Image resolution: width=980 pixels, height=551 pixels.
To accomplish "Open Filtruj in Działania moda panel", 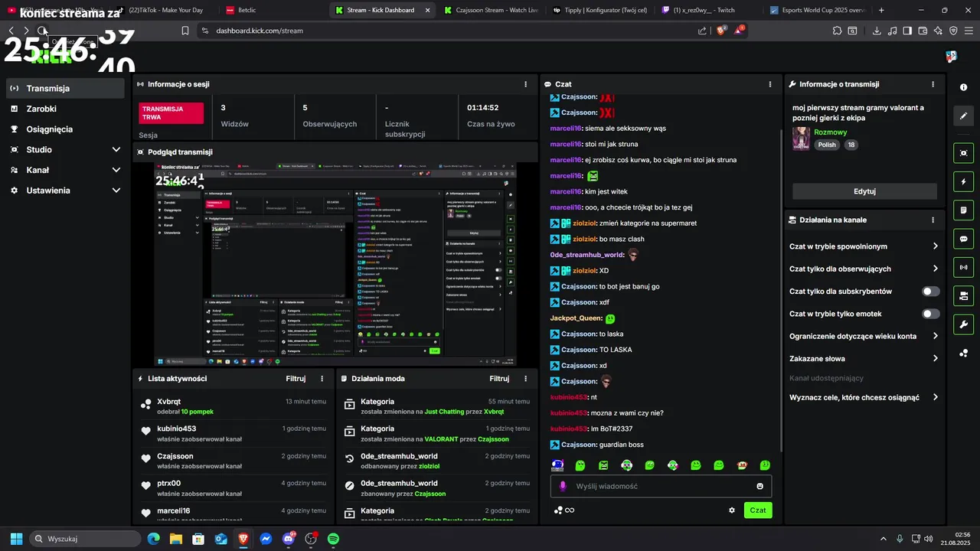I will [499, 378].
